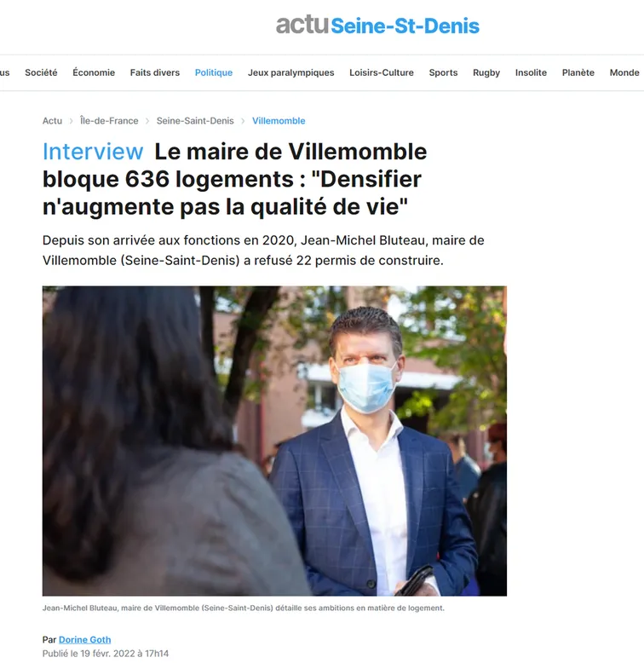Click the Villemomble breadcrumb
Image resolution: width=644 pixels, height=663 pixels.
pyautogui.click(x=279, y=121)
